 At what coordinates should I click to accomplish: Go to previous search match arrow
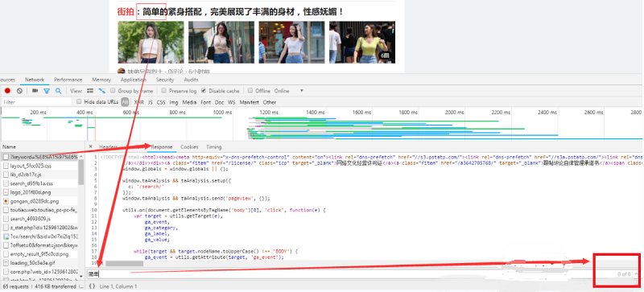coord(637,273)
